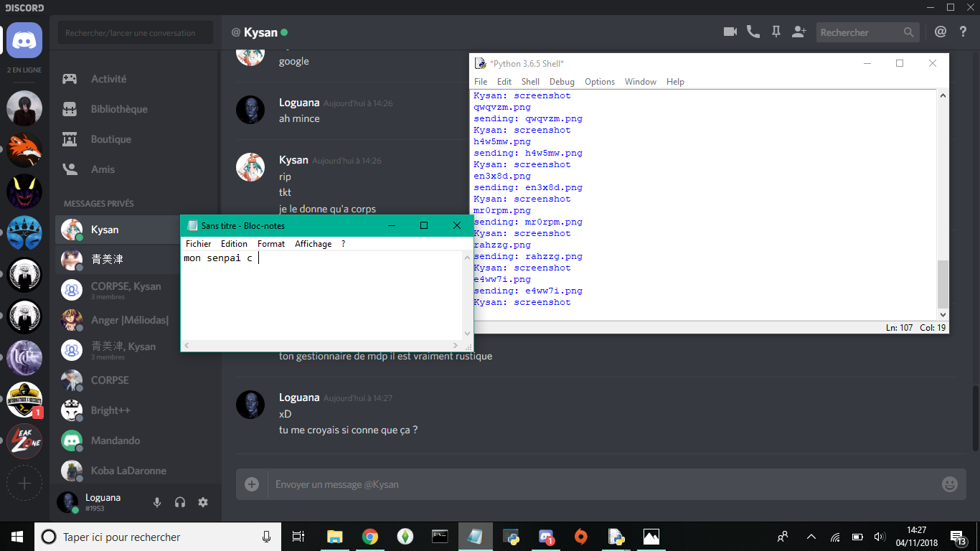This screenshot has height=551, width=980.
Task: Open volume control in tray
Action: (x=879, y=537)
